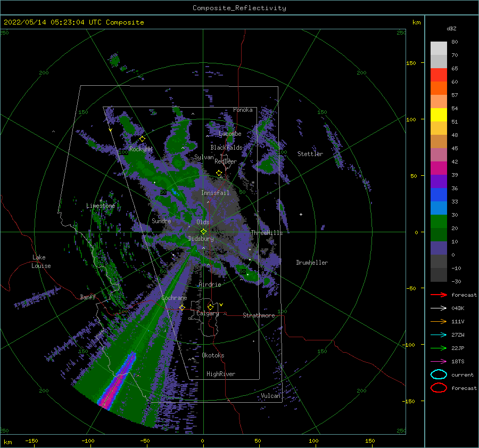This screenshot has height=448, width=479.
Task: Click the white plus marker east of ThreeHills
Action: click(x=301, y=214)
